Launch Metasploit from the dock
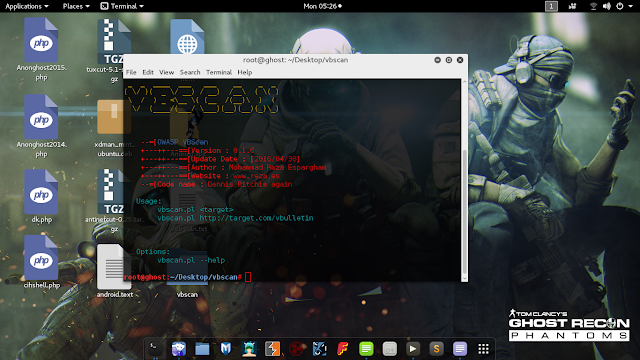 point(226,348)
